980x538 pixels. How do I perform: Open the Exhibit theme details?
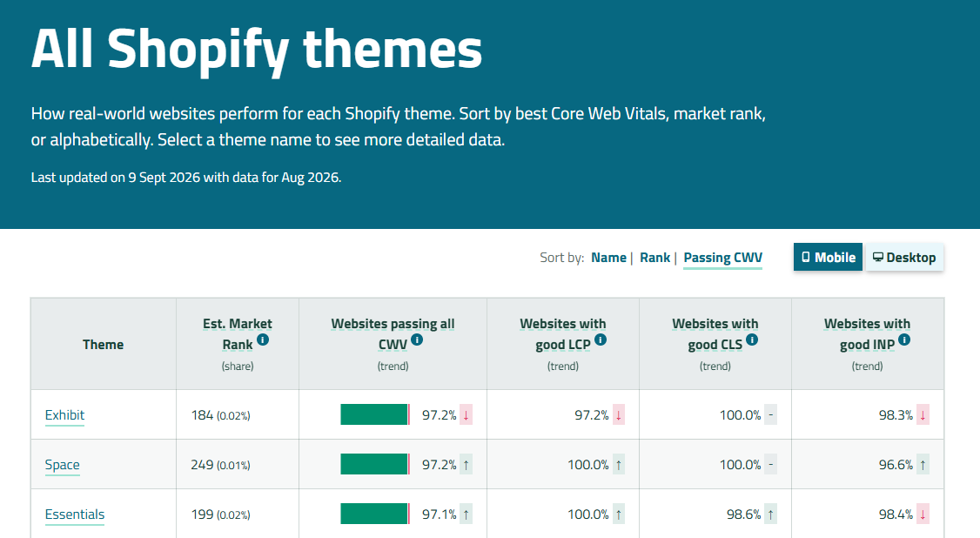coord(64,415)
